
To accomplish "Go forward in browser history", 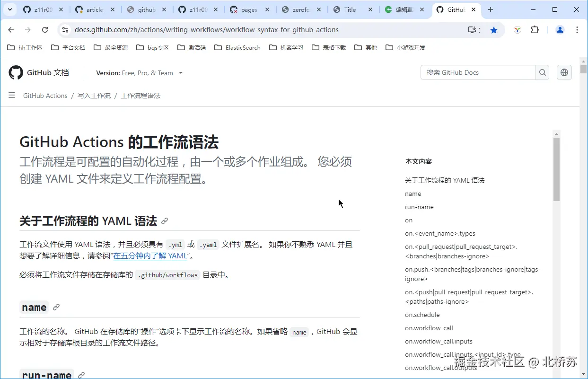I will tap(28, 30).
